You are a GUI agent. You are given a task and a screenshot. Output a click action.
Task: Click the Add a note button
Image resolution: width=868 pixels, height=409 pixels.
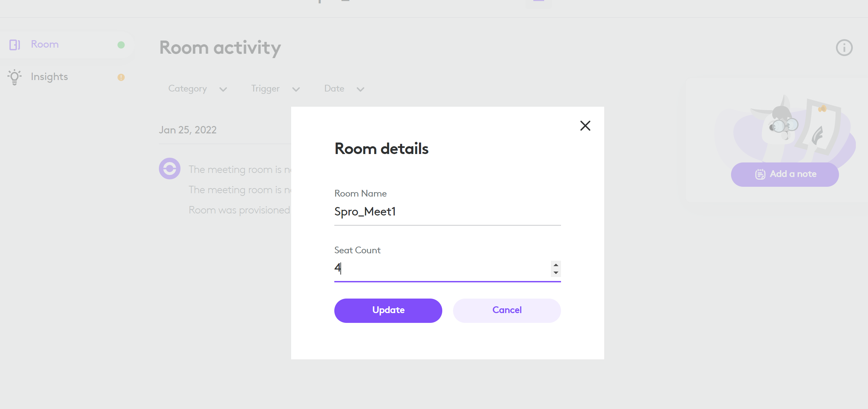(785, 174)
